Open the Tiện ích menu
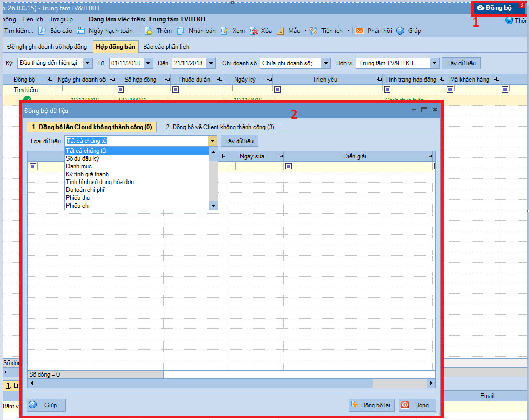The width and height of the screenshot is (529, 420). pyautogui.click(x=32, y=19)
